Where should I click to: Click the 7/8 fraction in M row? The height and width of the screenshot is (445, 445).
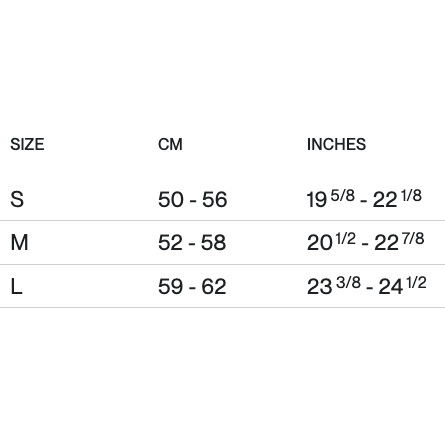point(413,238)
